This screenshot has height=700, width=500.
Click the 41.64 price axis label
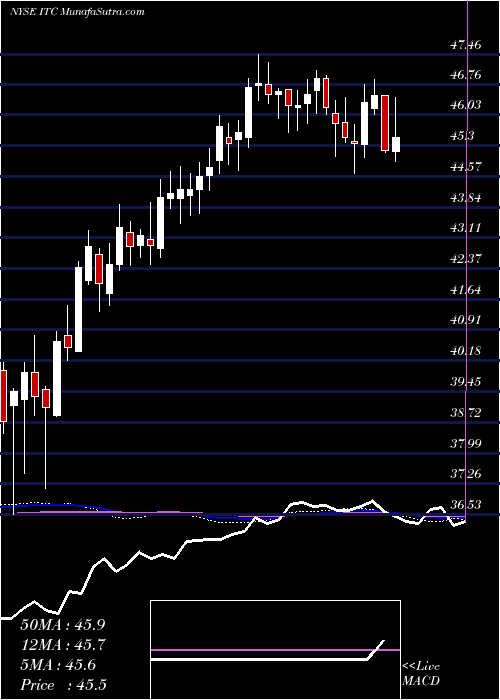pos(466,290)
